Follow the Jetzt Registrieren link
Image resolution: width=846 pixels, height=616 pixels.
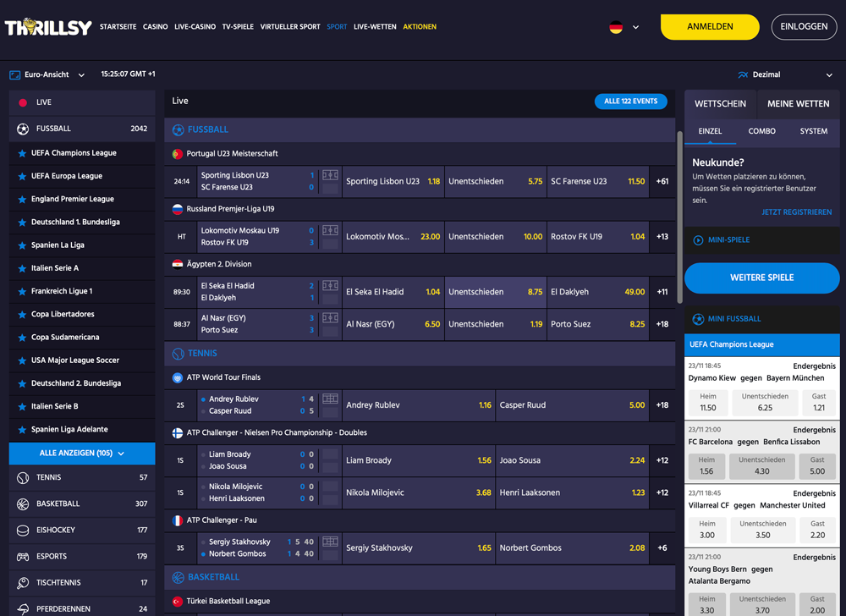click(796, 212)
